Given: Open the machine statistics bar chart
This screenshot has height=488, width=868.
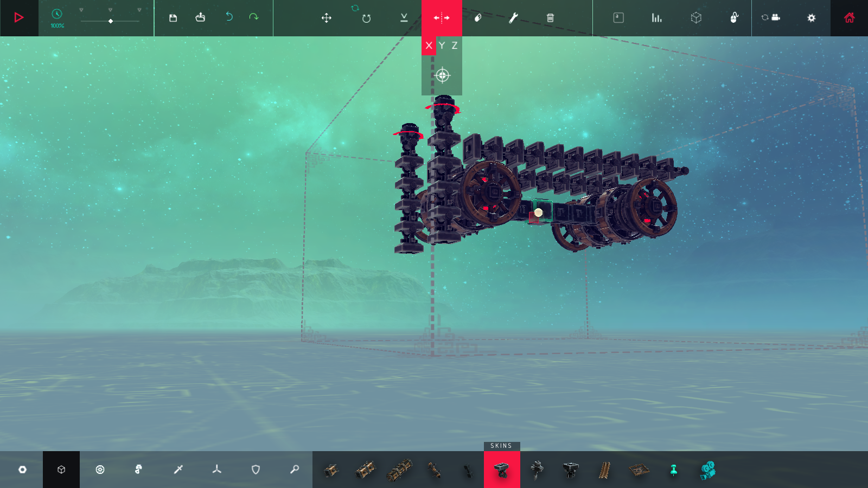Looking at the screenshot, I should 657,18.
